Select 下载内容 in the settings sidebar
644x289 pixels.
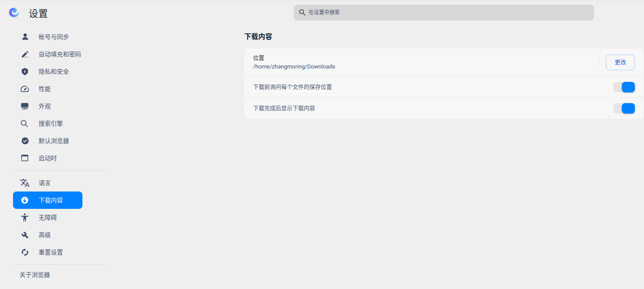tap(48, 200)
